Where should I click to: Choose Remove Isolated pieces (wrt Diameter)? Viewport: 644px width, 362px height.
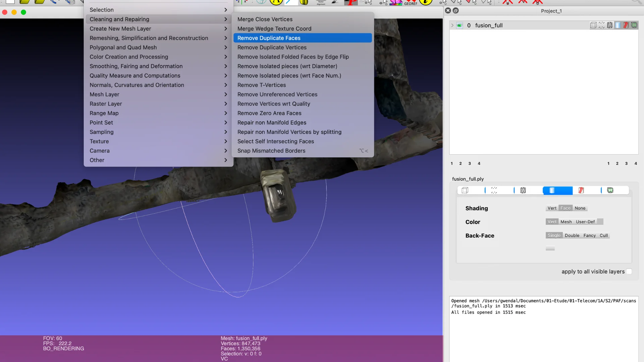[x=303, y=66]
